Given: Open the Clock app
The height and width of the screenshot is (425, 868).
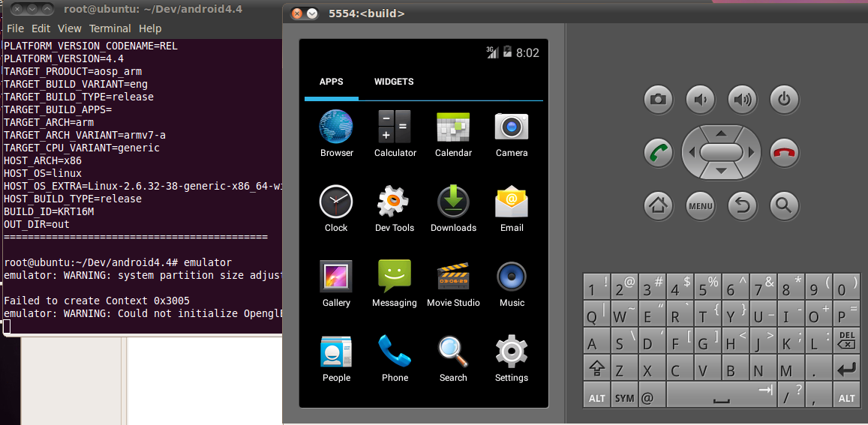Looking at the screenshot, I should coord(336,208).
